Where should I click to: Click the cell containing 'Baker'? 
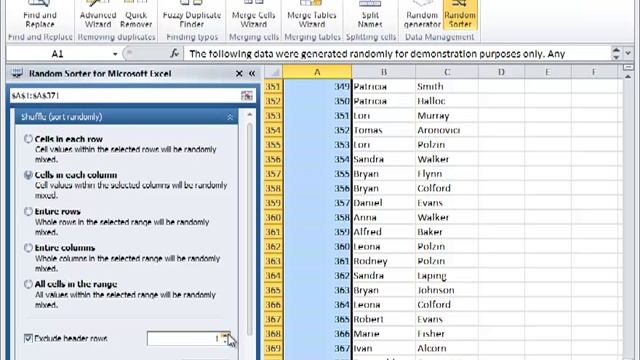[x=447, y=232]
